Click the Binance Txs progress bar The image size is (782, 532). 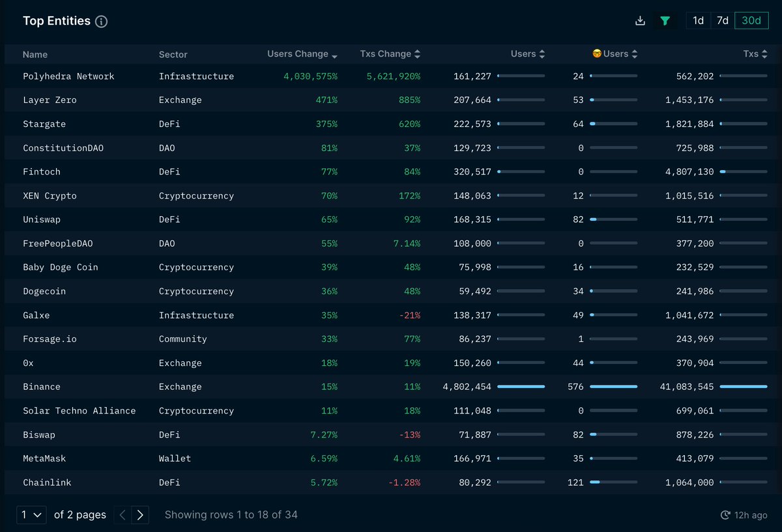[744, 387]
